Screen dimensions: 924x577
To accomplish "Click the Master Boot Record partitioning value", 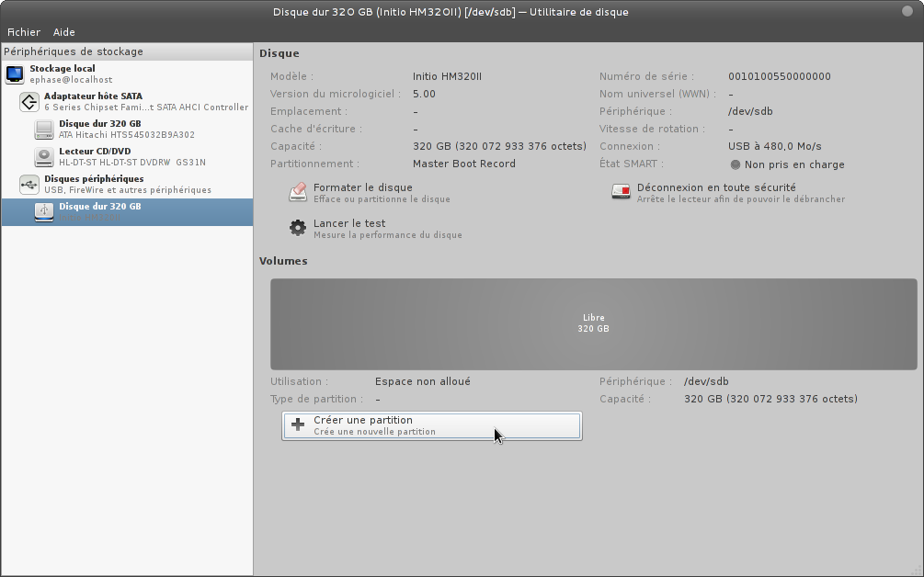I will 463,164.
